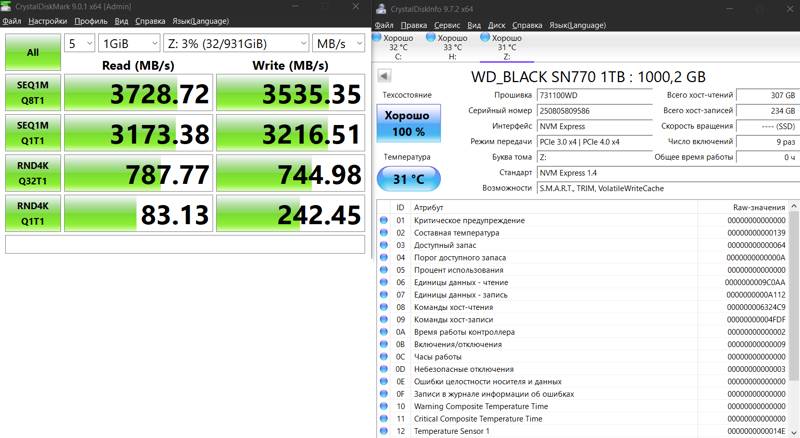Click the total host reads value 307 GB

coord(768,95)
